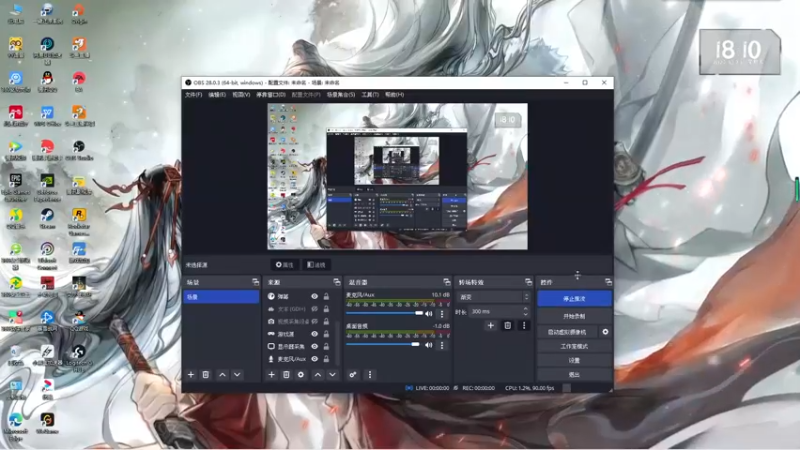Hide the 麦克风/Aux source with its eye icon
The image size is (800, 450).
click(315, 359)
